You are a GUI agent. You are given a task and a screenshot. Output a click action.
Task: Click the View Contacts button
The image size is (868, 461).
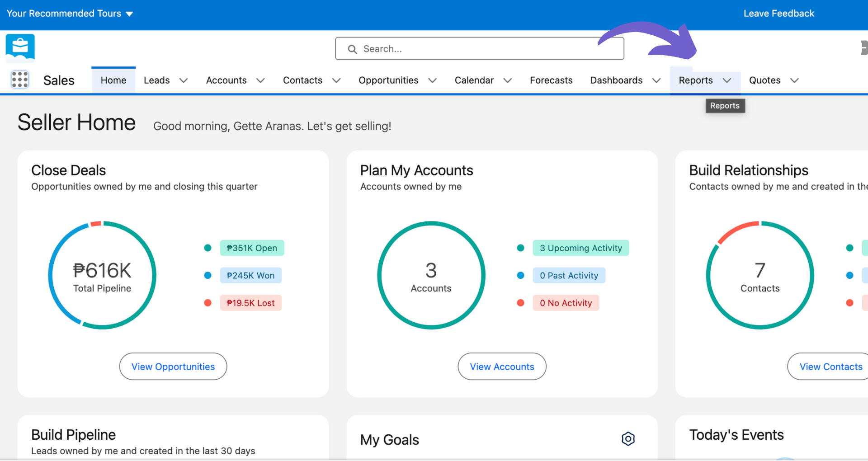831,367
